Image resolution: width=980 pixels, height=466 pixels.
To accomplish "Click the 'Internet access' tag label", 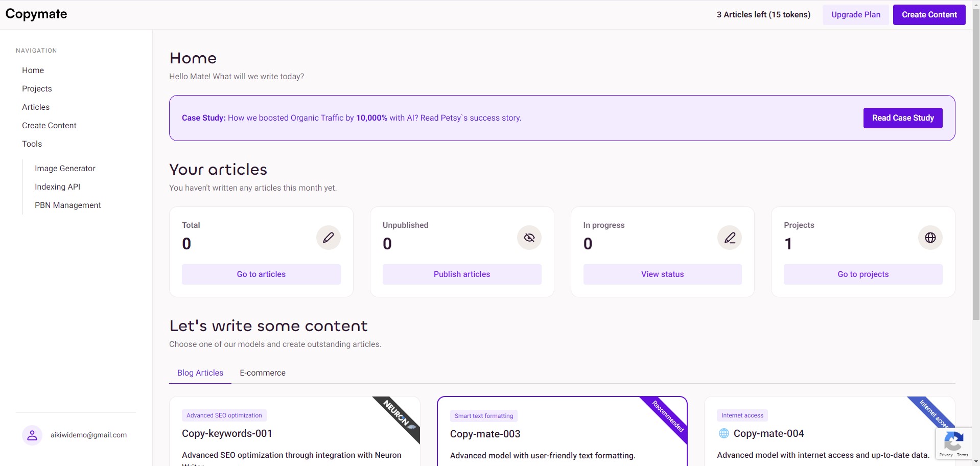I will click(742, 415).
